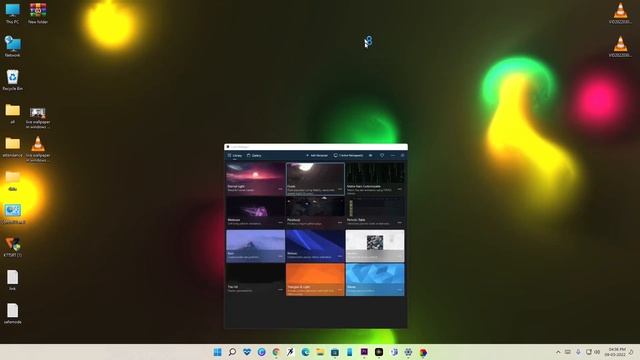640x360 pixels.
Task: Open the attendance folder on desktop
Action: (x=12, y=147)
